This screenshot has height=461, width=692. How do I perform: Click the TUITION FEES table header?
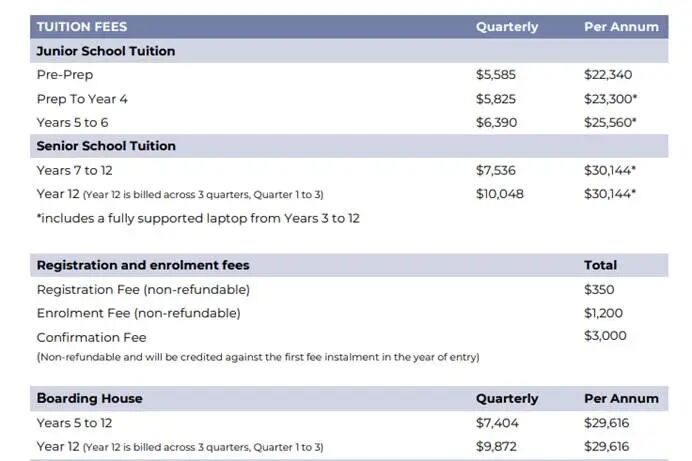click(82, 27)
